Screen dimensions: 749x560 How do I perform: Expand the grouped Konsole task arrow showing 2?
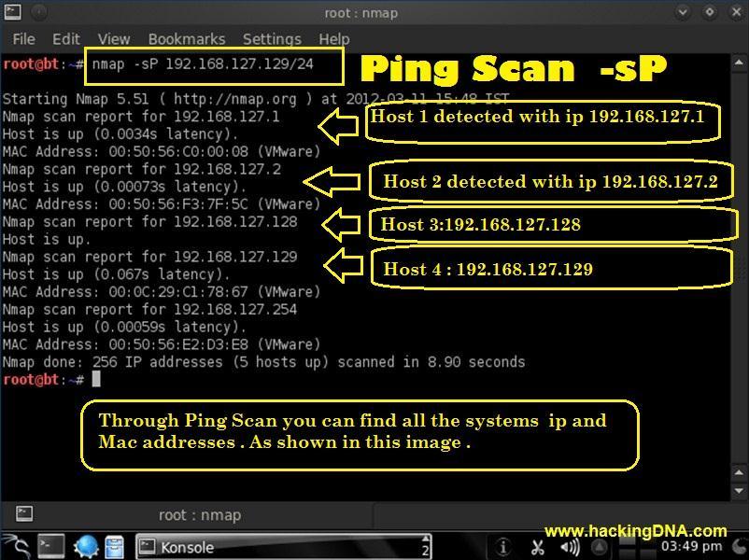[x=425, y=547]
